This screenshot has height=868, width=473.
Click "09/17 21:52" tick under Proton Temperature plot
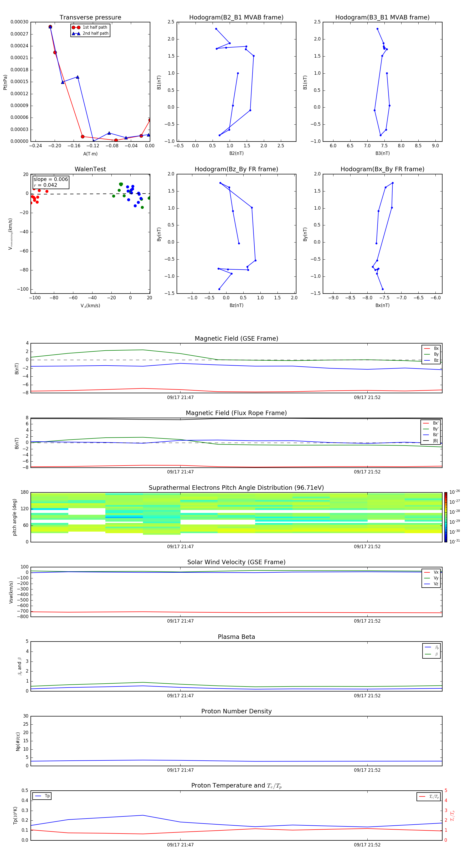point(367,845)
